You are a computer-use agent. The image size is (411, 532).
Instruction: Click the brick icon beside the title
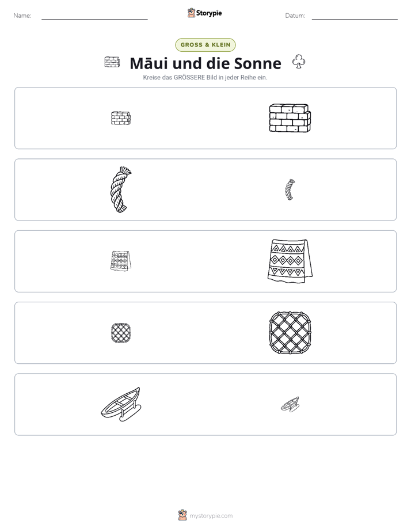(x=112, y=62)
